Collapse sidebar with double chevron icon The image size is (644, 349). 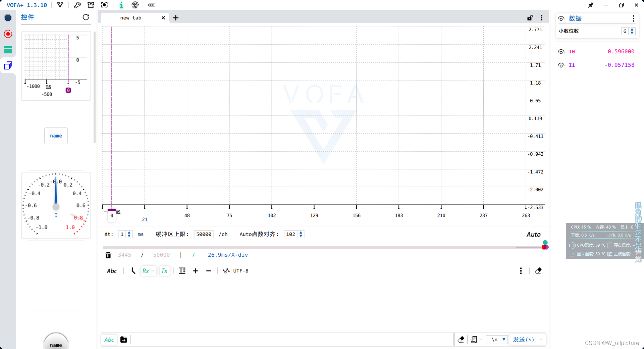pyautogui.click(x=151, y=5)
